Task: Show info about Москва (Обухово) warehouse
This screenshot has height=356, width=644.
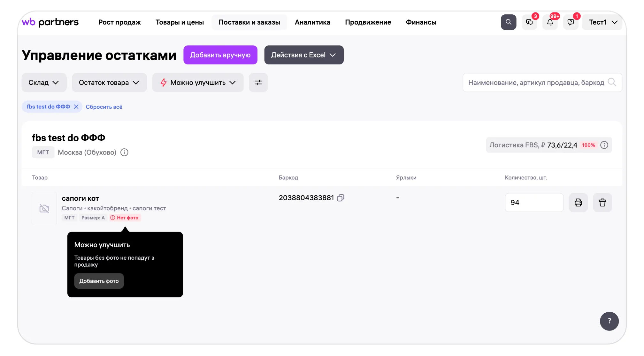Action: click(124, 152)
